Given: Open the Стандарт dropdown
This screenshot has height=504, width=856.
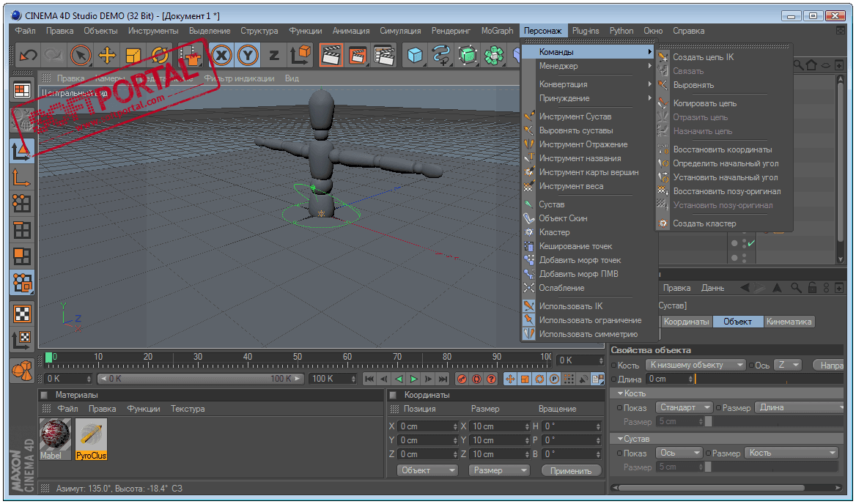Looking at the screenshot, I should pos(684,407).
